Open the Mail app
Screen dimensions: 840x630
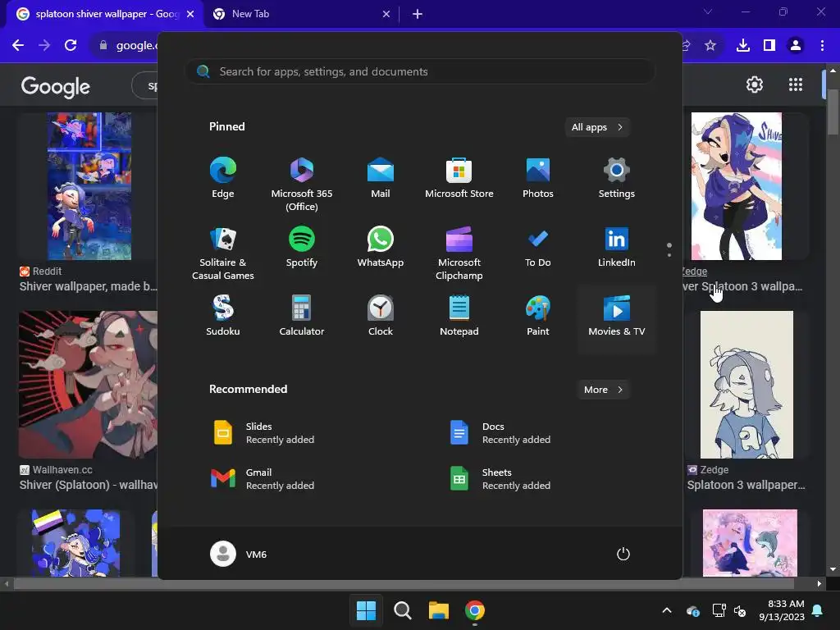tap(381, 178)
